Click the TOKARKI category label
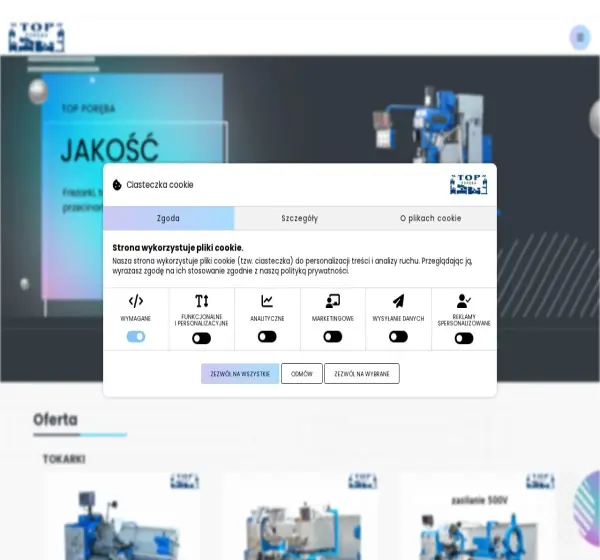 pos(64,459)
